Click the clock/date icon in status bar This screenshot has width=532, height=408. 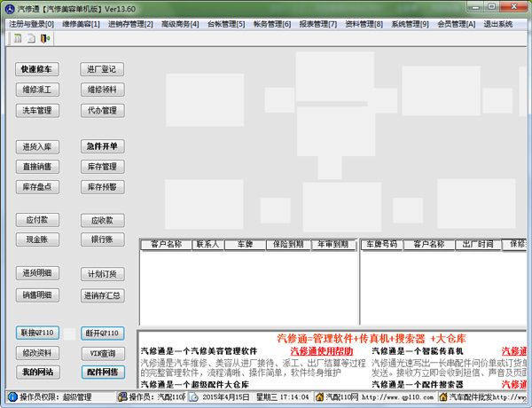[193, 396]
